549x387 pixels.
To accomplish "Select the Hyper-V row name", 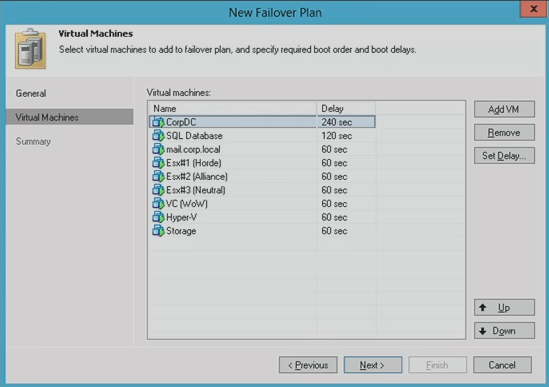I will pos(181,217).
